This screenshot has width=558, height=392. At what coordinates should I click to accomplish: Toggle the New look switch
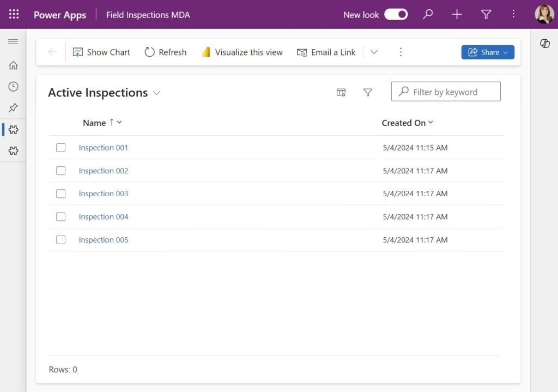(396, 15)
